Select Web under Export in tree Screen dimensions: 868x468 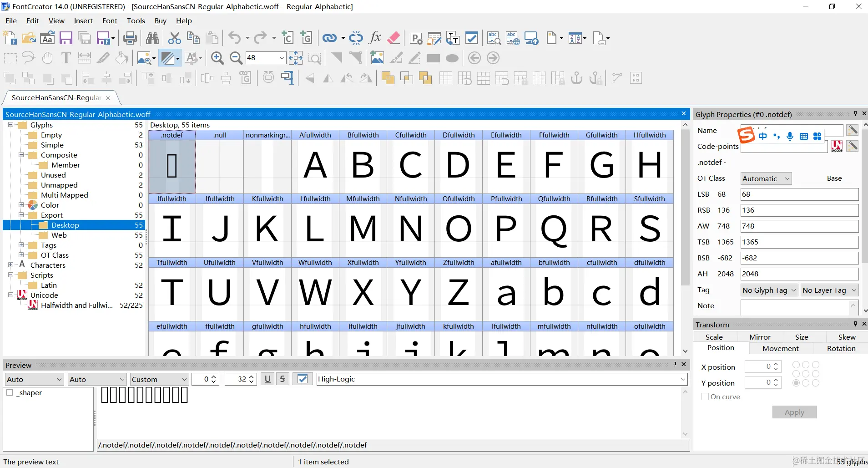click(x=59, y=235)
